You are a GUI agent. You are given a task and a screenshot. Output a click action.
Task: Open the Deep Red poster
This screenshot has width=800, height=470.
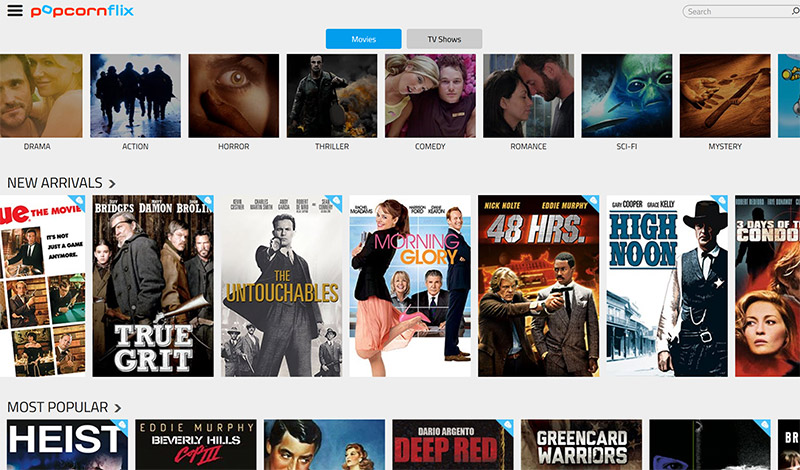453,444
